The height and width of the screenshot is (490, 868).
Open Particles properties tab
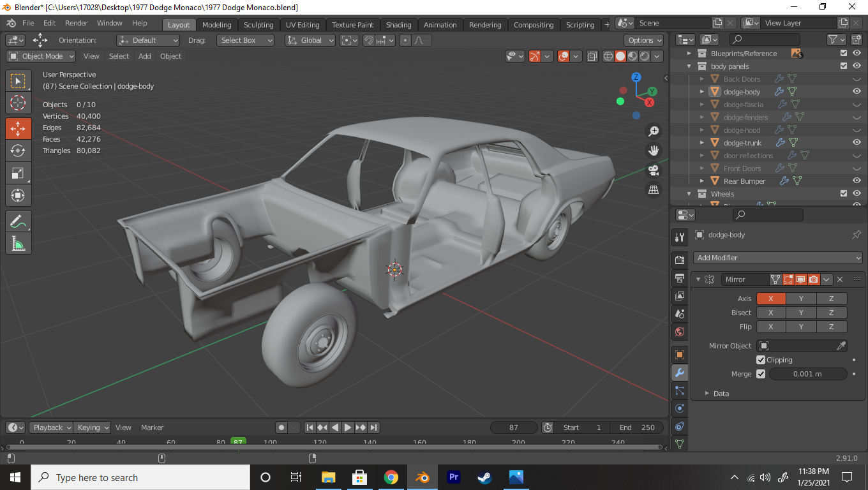tap(680, 390)
